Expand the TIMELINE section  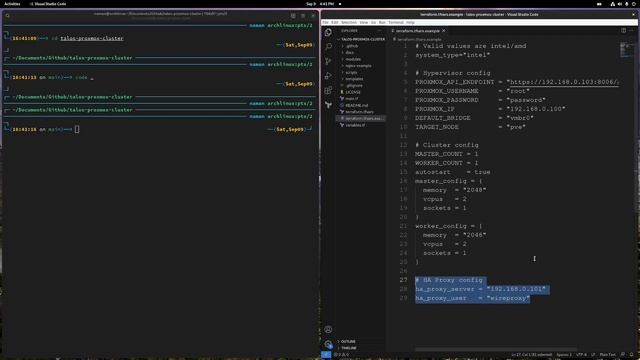361,348
